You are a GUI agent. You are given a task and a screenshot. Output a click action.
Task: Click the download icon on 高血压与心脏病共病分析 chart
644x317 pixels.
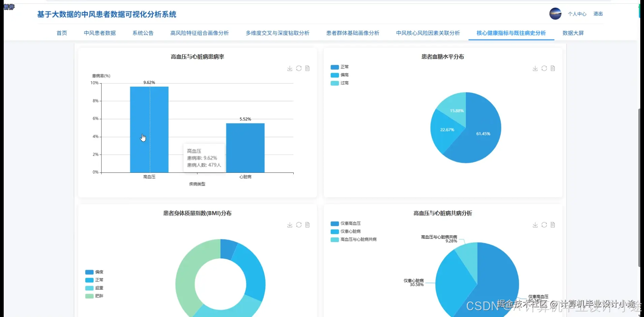[535, 225]
